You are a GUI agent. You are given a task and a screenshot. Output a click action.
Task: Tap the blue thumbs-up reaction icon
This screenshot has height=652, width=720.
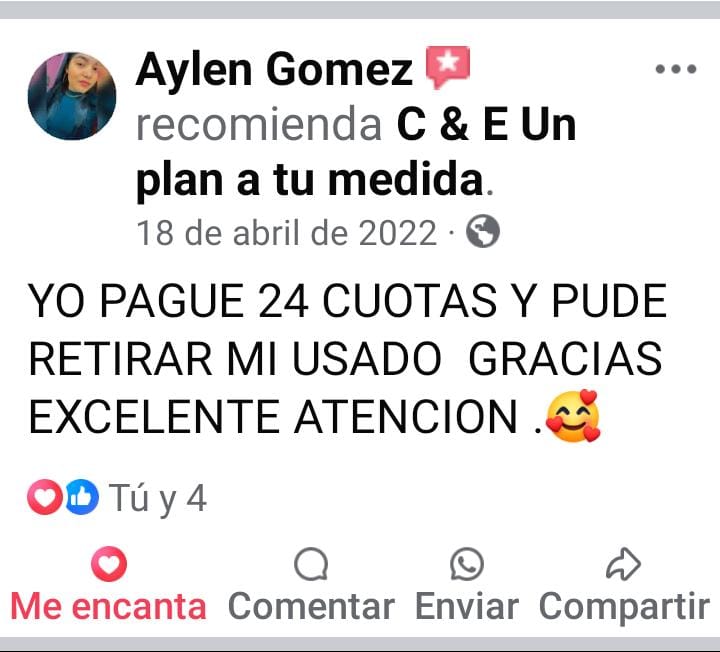pos(82,497)
